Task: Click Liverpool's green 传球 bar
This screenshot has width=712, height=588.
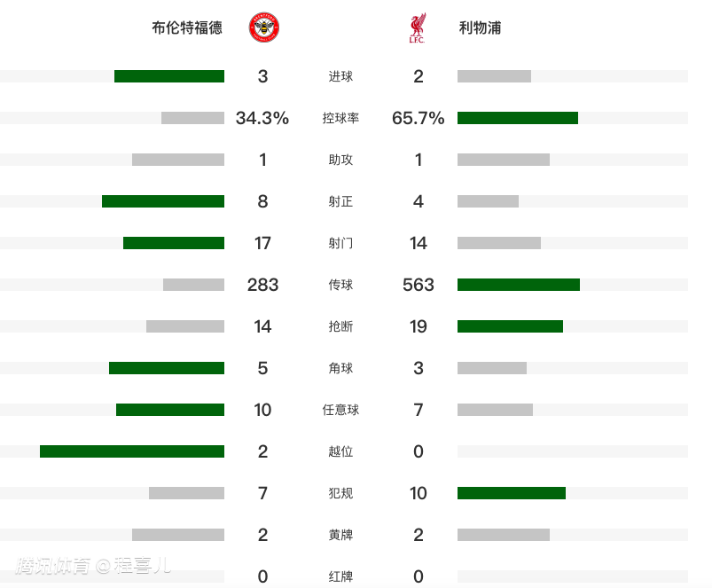Action: tap(519, 285)
